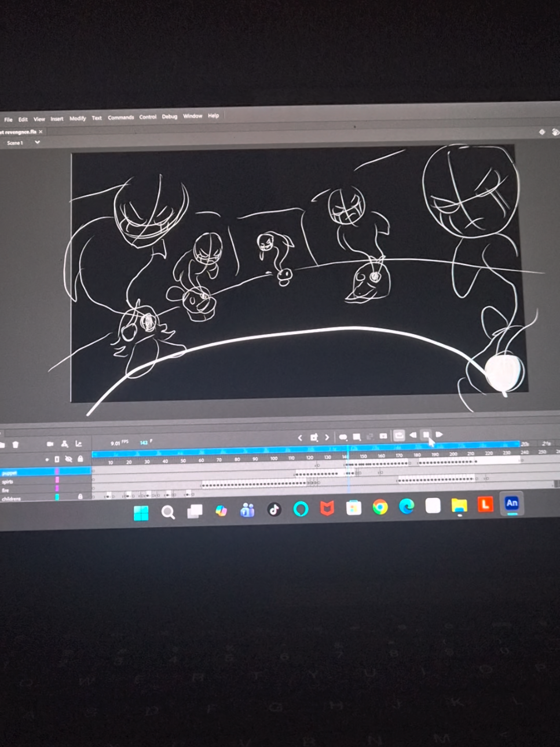The width and height of the screenshot is (560, 747).
Task: Click the frame rate value 9.01
Action: pos(115,444)
